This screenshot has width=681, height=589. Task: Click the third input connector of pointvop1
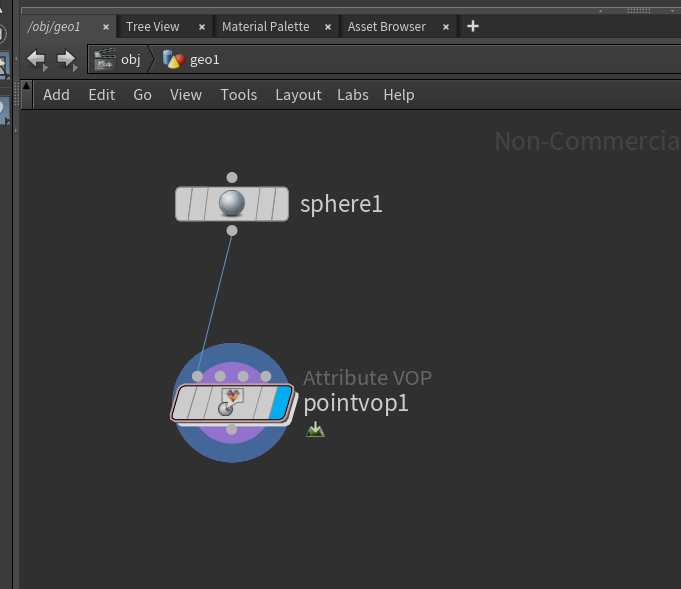point(243,376)
